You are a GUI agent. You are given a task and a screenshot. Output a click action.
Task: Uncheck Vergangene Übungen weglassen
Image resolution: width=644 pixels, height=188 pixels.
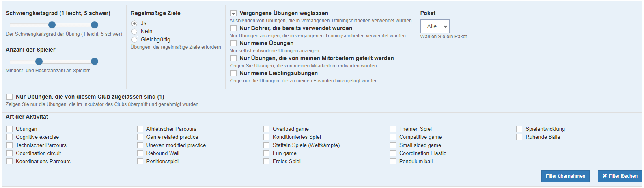pyautogui.click(x=234, y=13)
